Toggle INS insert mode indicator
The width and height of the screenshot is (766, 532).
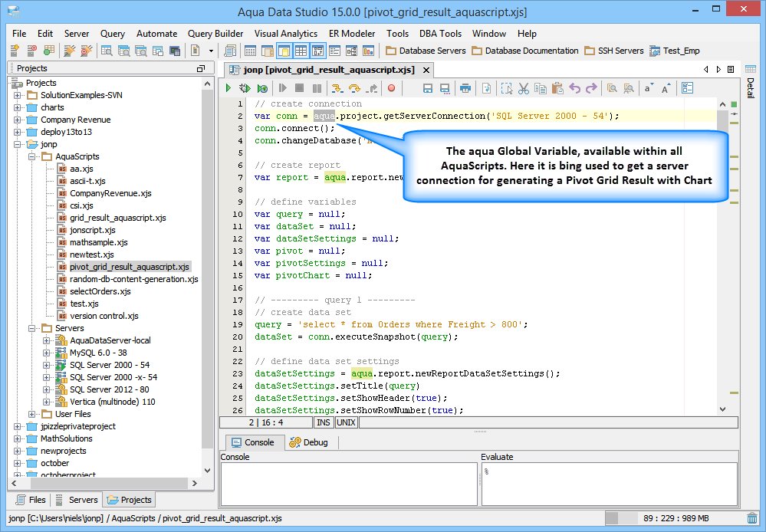click(324, 422)
